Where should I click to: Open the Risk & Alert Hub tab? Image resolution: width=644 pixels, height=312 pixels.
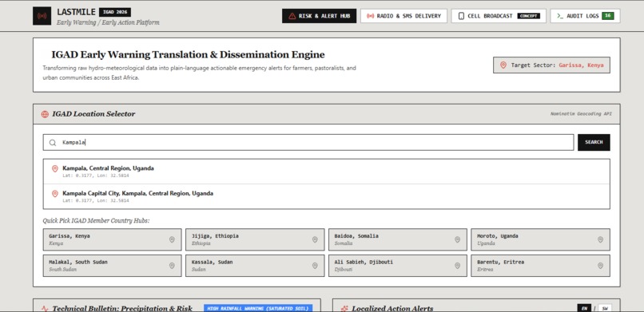(x=319, y=16)
